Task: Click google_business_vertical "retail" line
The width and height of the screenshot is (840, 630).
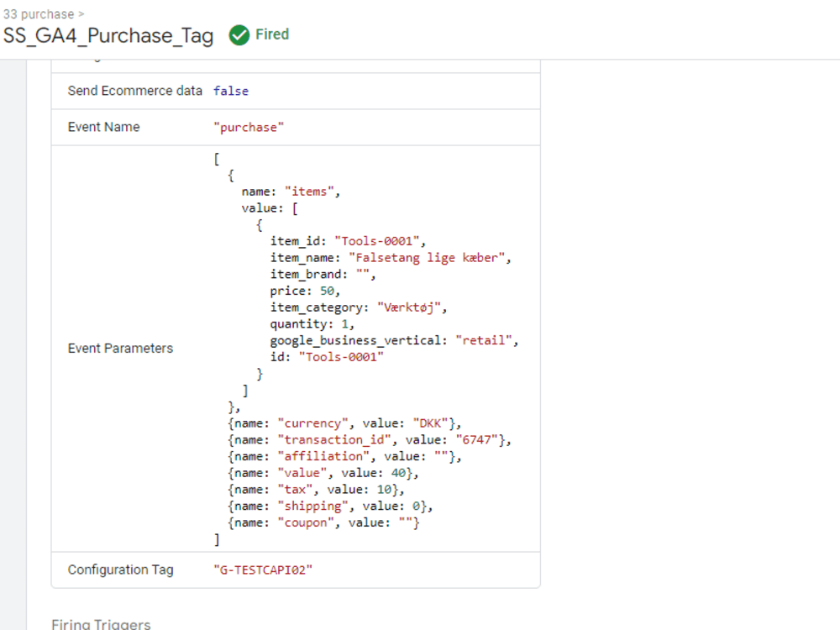Action: coord(394,341)
